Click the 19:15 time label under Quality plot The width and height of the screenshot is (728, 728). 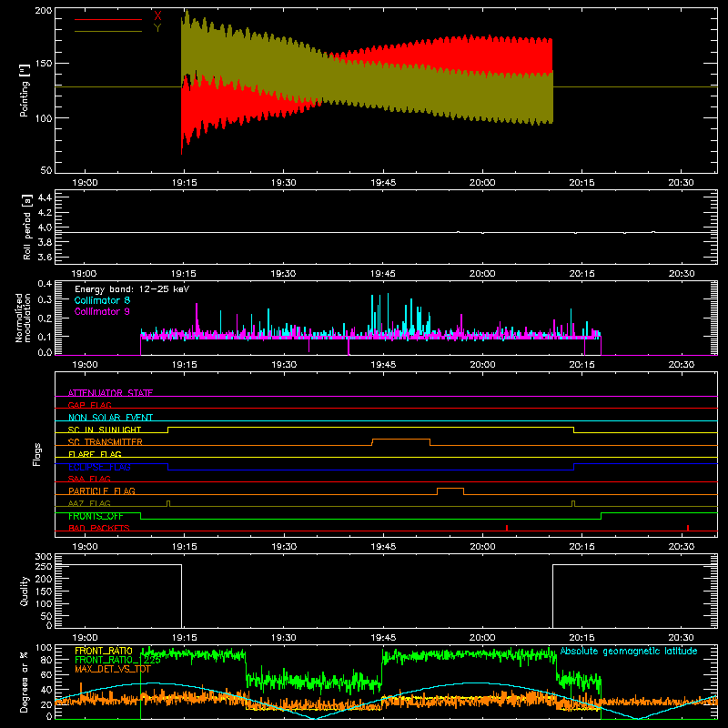click(x=185, y=638)
